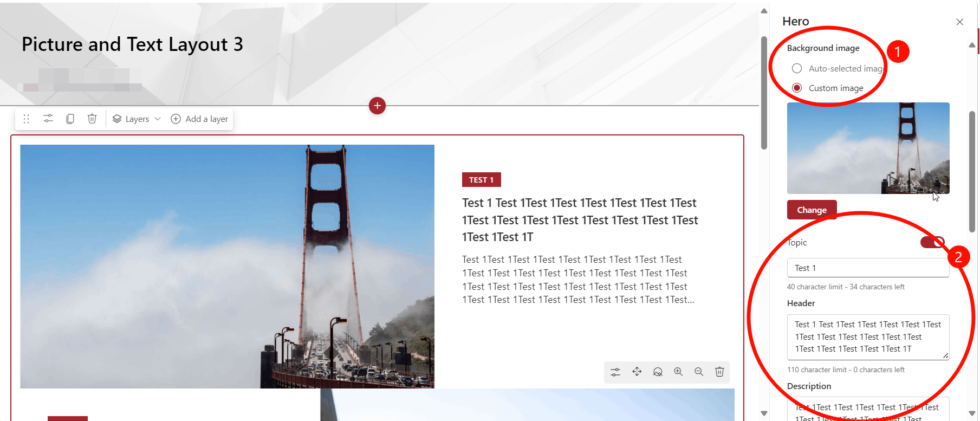Click the red plus add section button
Viewport: 980px width, 421px height.
pyautogui.click(x=377, y=106)
